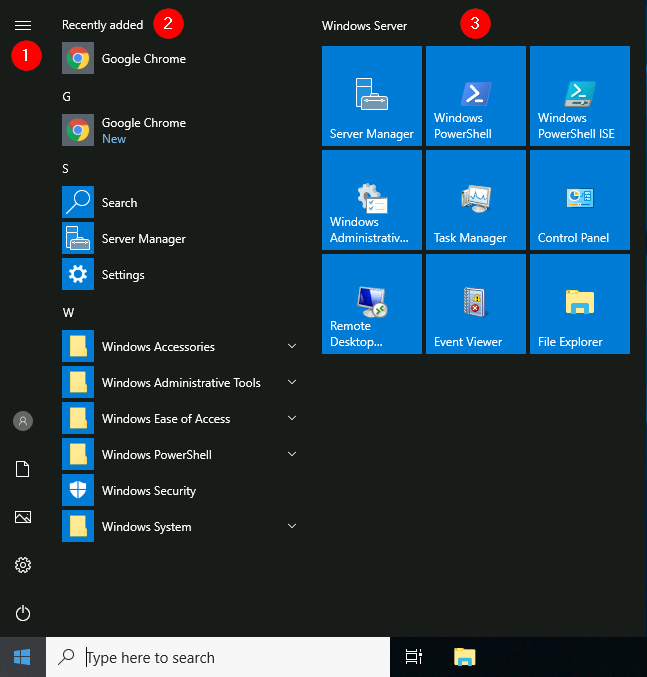This screenshot has height=677, width=647.
Task: Open the Task Manager tile
Action: pos(476,200)
